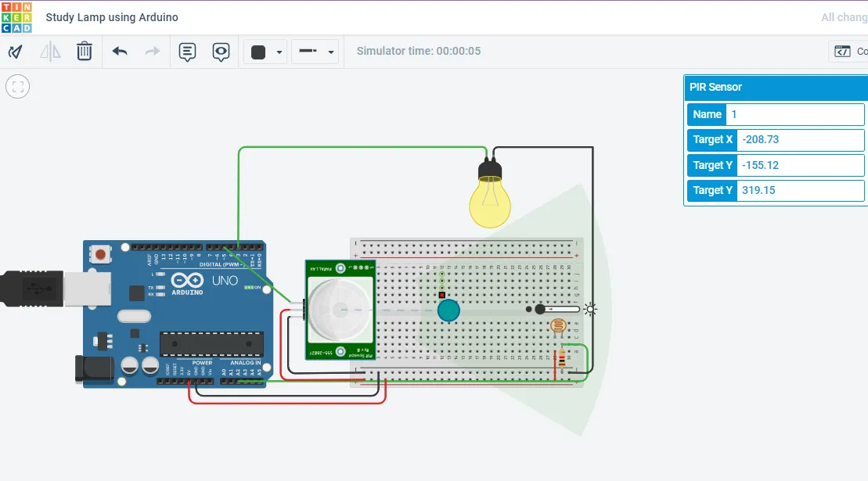Select the Rotate tool
868x481 pixels.
pyautogui.click(x=14, y=51)
